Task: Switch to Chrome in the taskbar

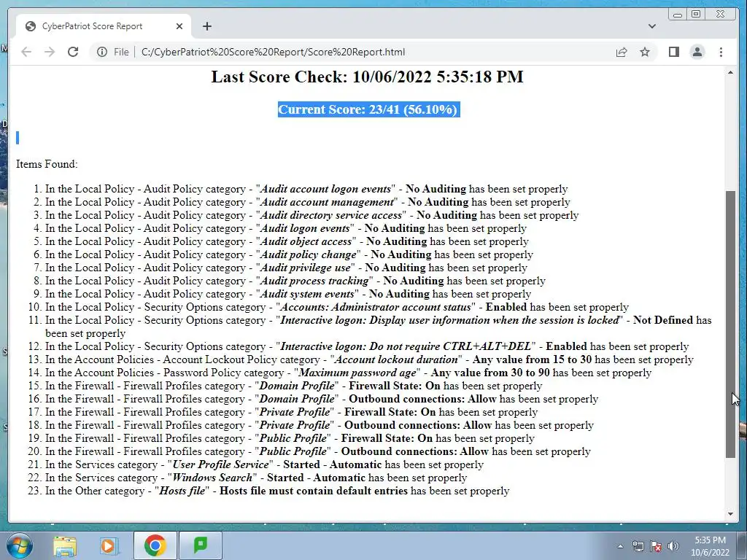Action: pos(155,545)
